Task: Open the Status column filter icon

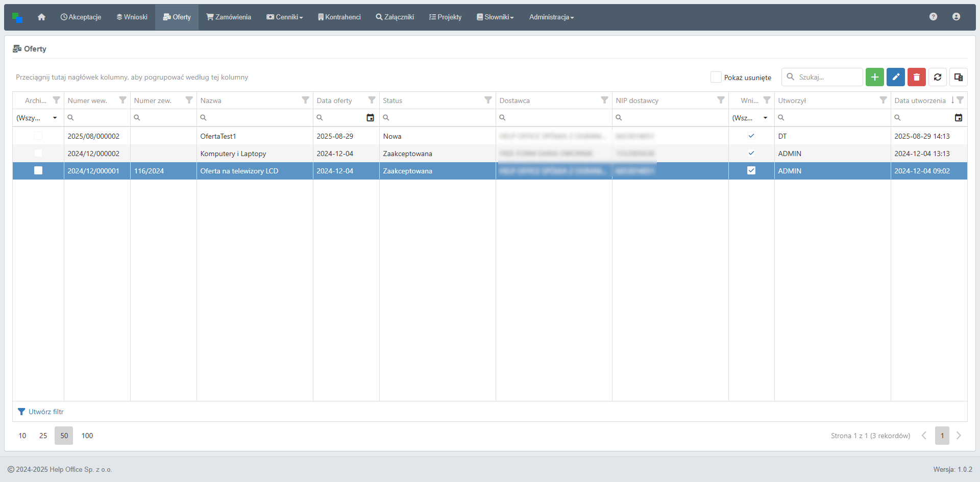Action: pos(488,100)
